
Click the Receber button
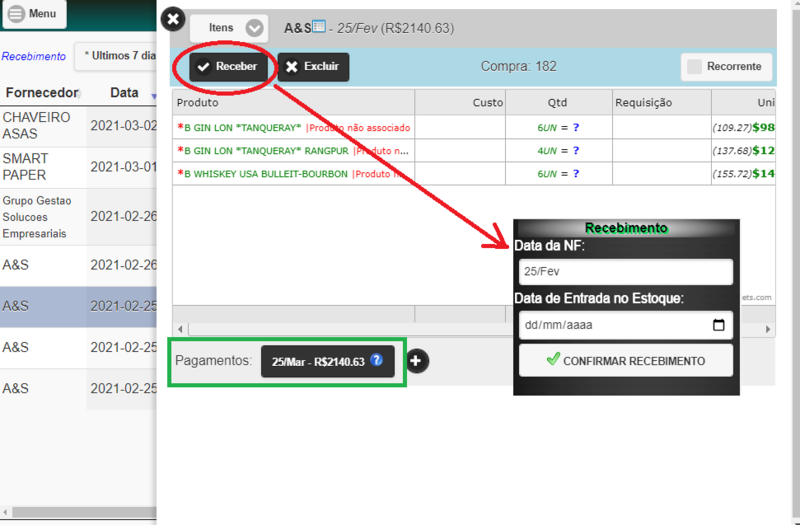[228, 67]
